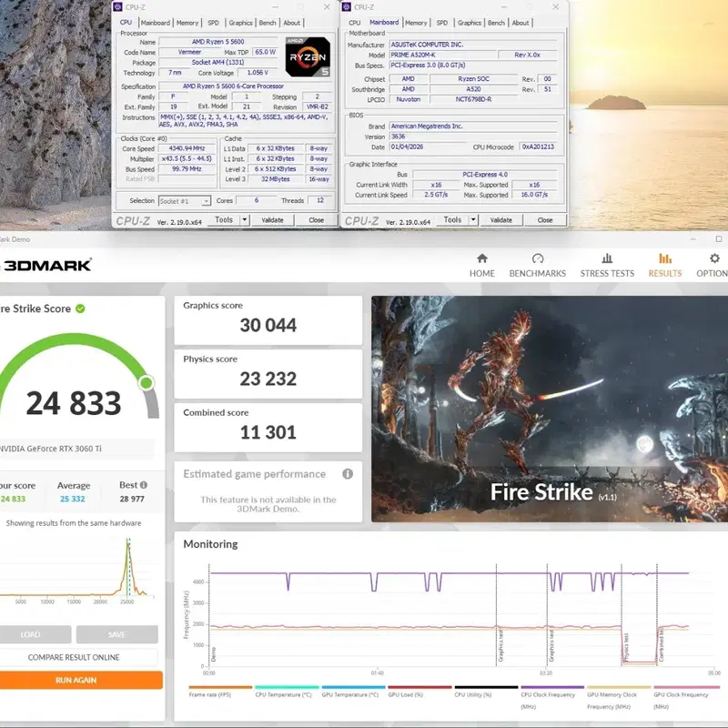Viewport: 728px width, 728px height.
Task: Click the Estimated game performance info icon
Action: pyautogui.click(x=348, y=473)
